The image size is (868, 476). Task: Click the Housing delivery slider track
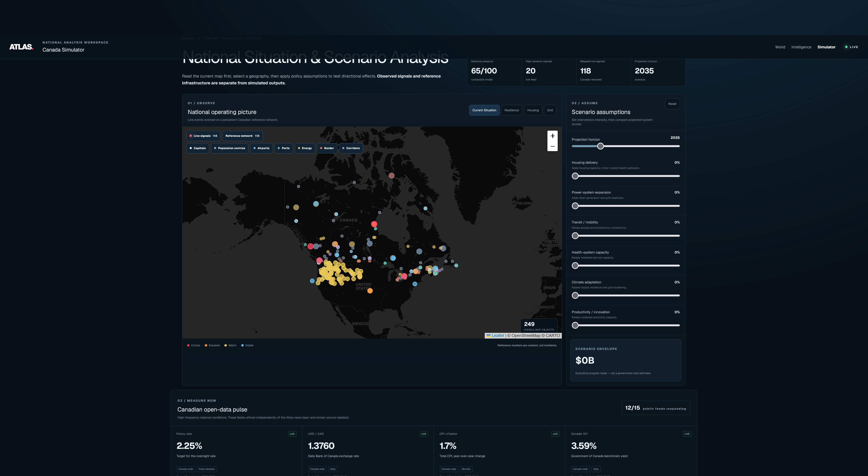point(626,176)
